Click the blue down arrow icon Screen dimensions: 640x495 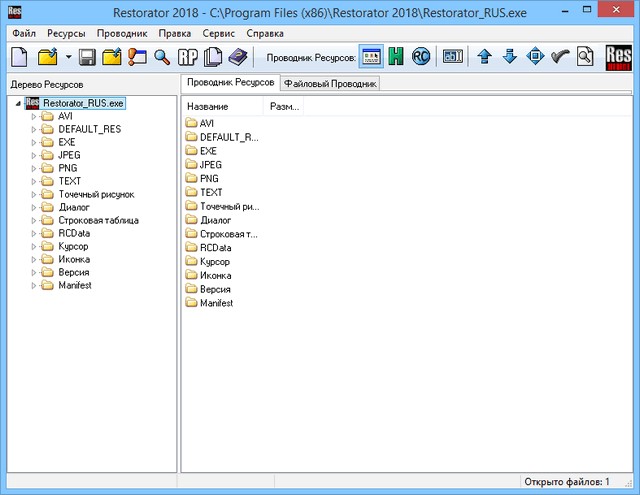510,57
